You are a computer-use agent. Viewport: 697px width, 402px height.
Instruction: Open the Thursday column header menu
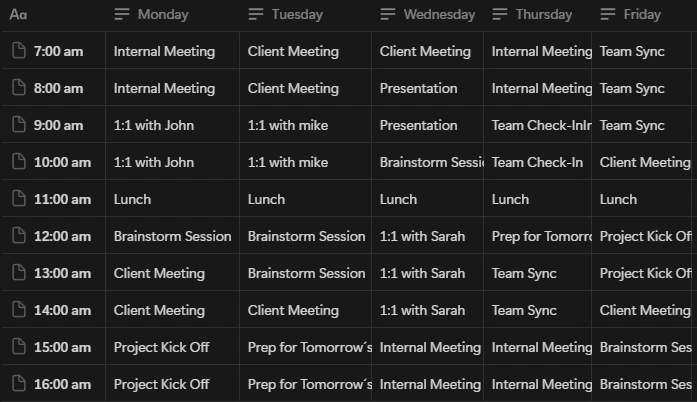[x=537, y=14]
